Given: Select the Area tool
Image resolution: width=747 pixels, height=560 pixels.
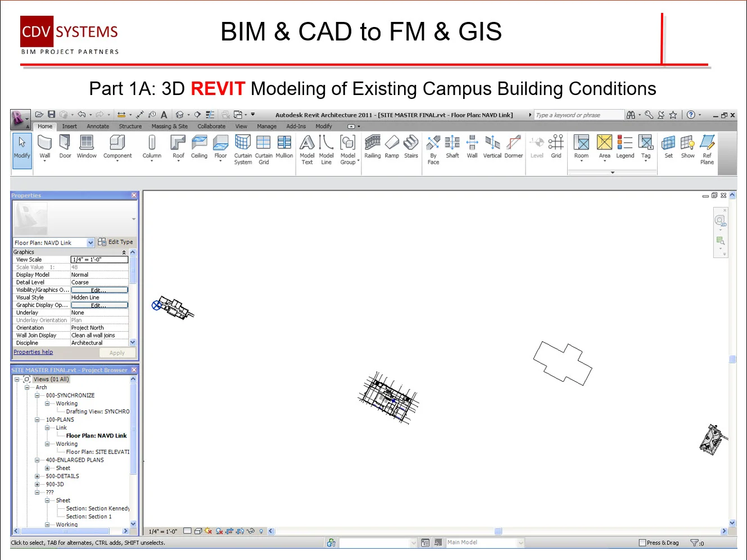Looking at the screenshot, I should tap(604, 148).
